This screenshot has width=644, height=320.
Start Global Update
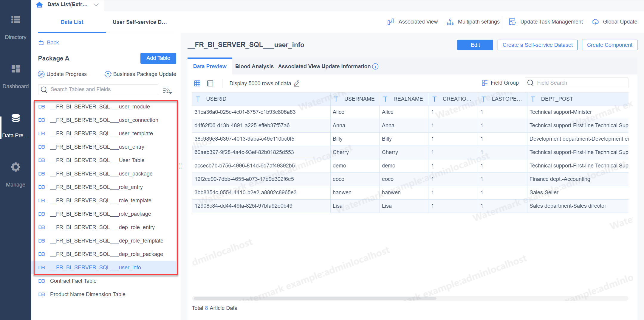coord(614,22)
